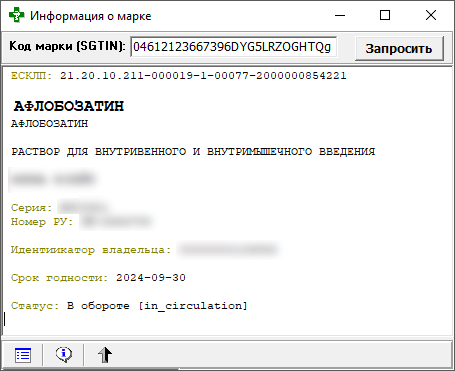The image size is (455, 371).
Task: Open the list view icon in bottom toolbar
Action: click(x=23, y=355)
